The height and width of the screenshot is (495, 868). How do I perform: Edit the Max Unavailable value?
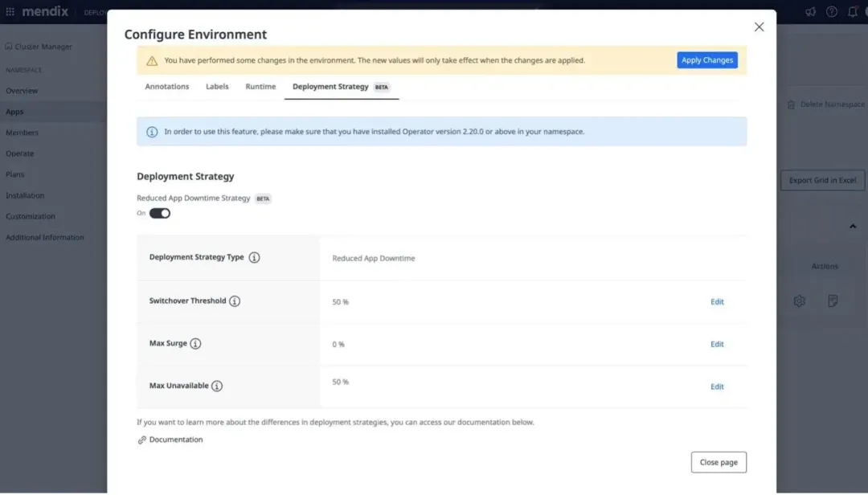point(717,387)
